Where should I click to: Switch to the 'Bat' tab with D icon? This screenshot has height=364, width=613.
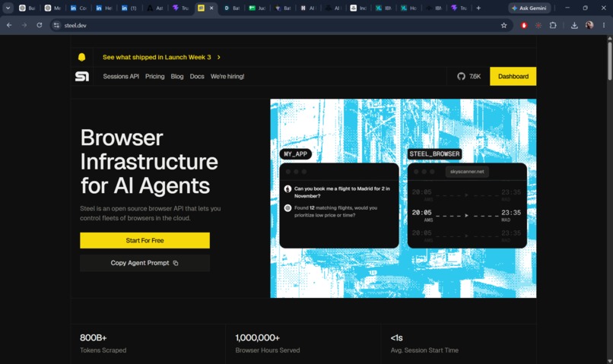(232, 8)
